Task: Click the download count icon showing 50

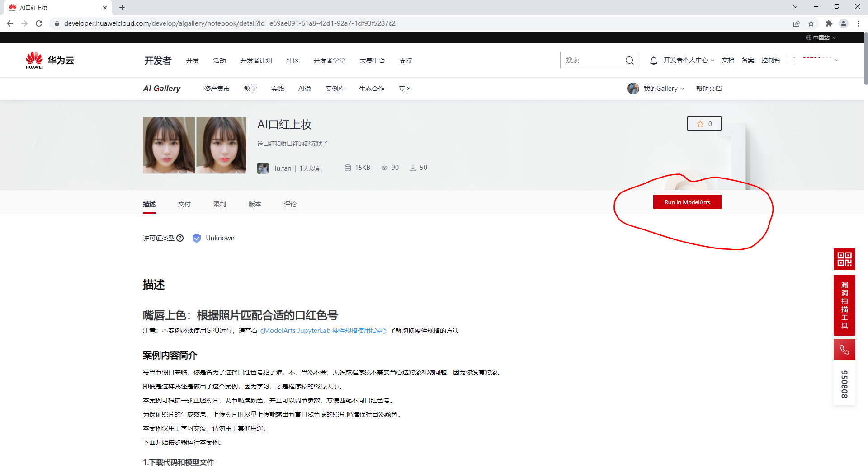Action: coord(413,167)
